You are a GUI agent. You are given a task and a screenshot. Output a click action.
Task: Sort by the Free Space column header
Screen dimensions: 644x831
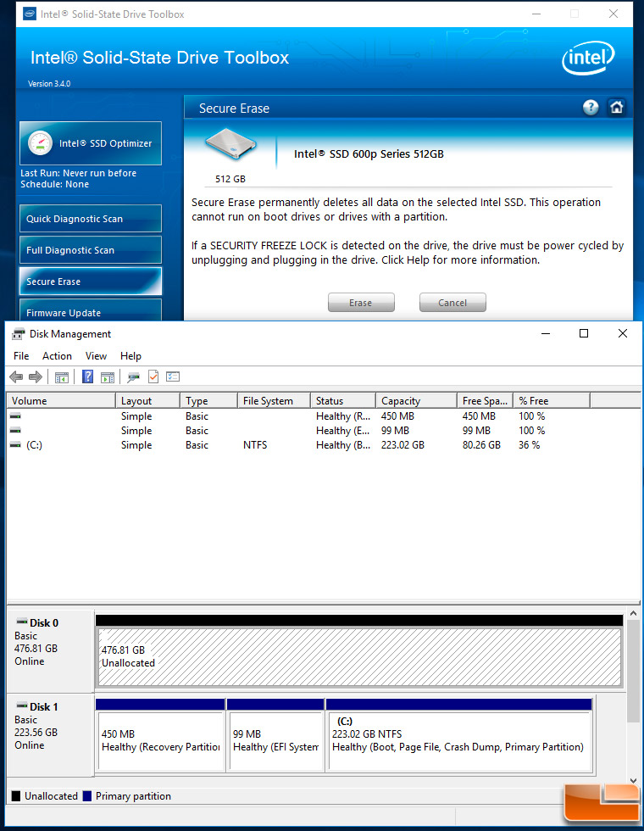pos(486,400)
